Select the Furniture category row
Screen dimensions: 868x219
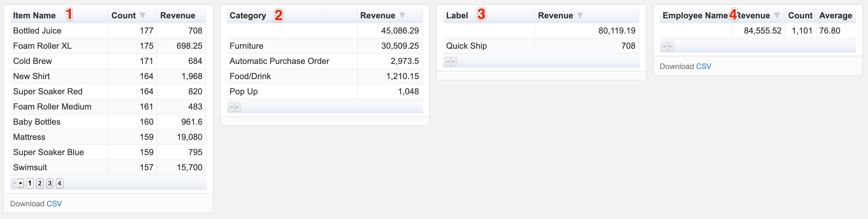tap(325, 46)
